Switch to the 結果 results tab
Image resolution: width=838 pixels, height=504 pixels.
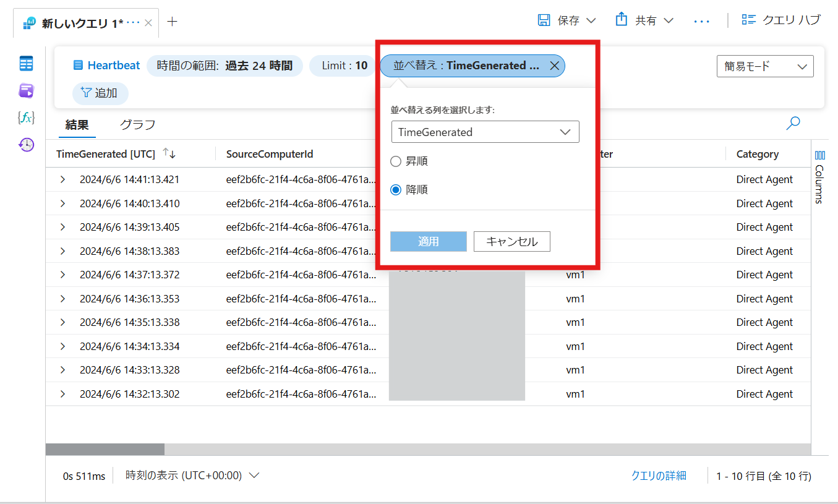[x=77, y=125]
